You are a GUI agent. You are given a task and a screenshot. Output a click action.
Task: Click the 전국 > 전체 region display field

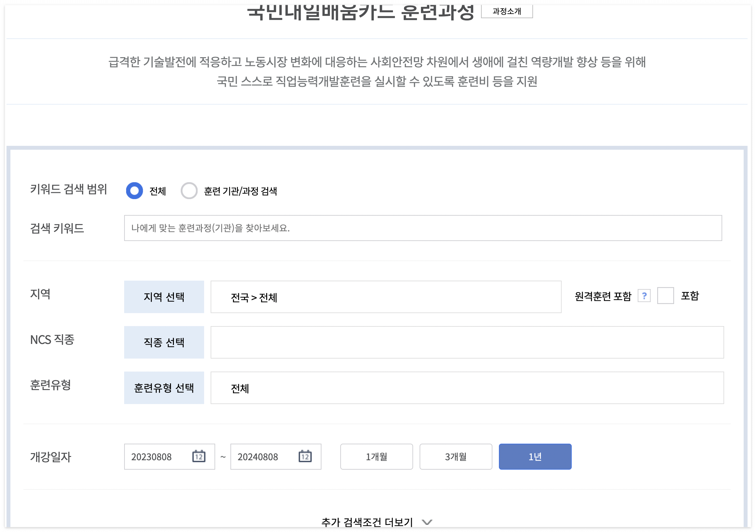click(385, 297)
